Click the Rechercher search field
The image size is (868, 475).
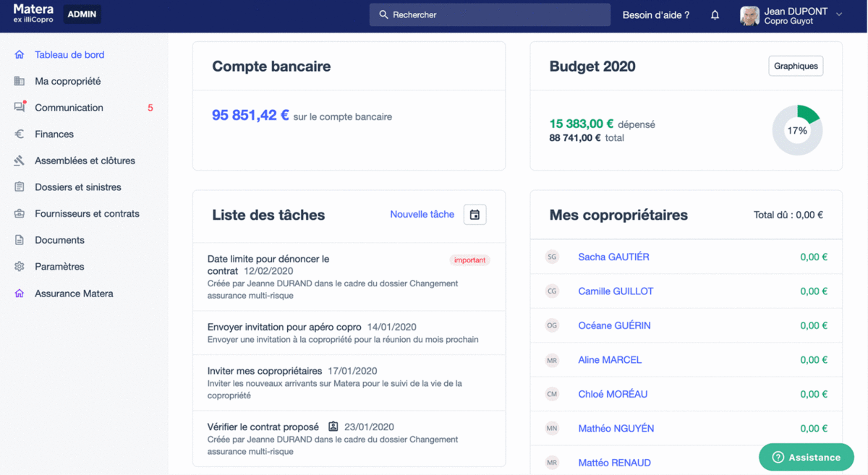(490, 14)
